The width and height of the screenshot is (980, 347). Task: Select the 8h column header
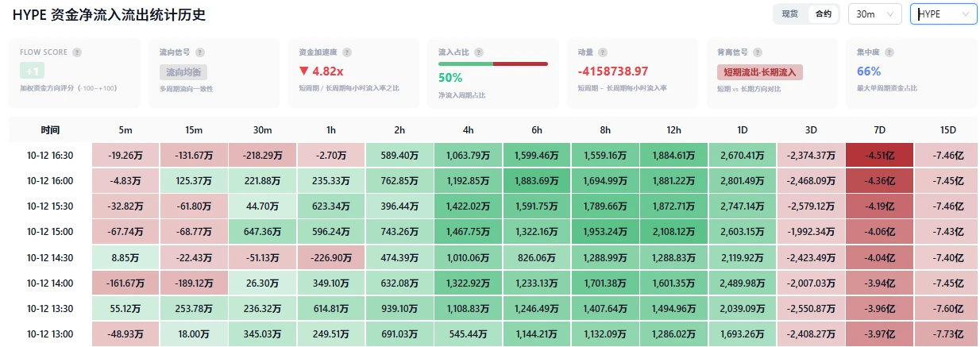pyautogui.click(x=605, y=130)
